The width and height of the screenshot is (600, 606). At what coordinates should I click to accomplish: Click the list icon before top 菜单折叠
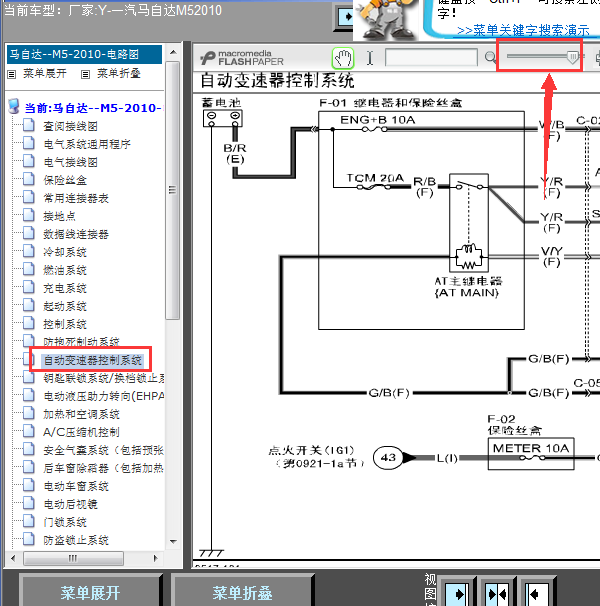85,74
